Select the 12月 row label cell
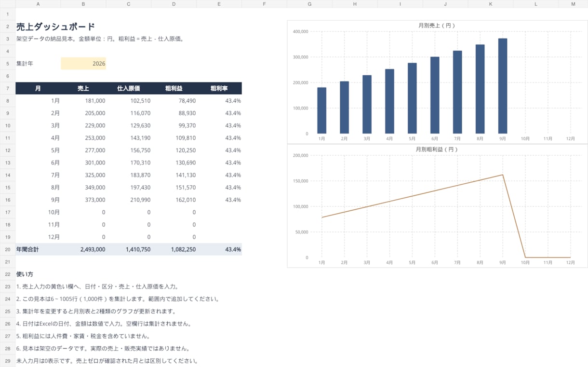 [x=38, y=237]
